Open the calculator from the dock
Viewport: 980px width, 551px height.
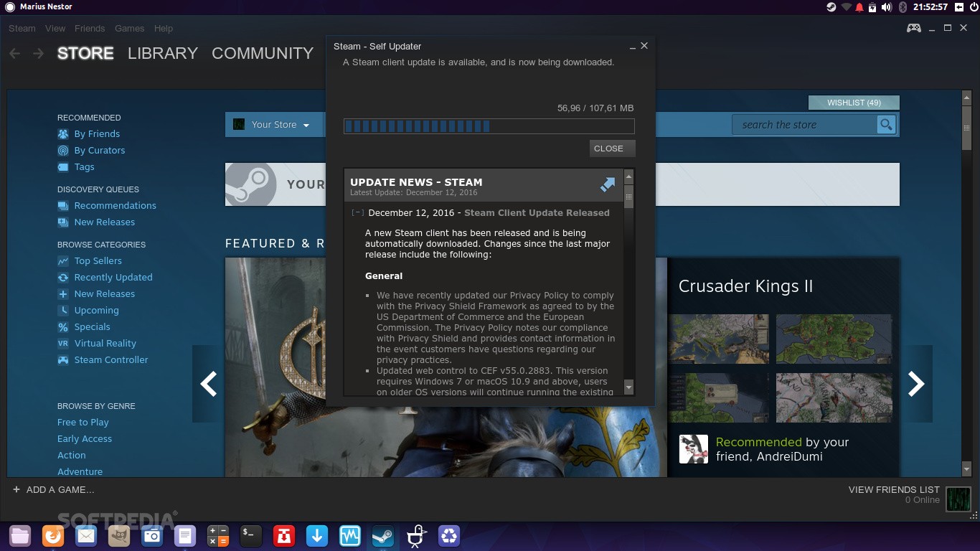(x=217, y=535)
